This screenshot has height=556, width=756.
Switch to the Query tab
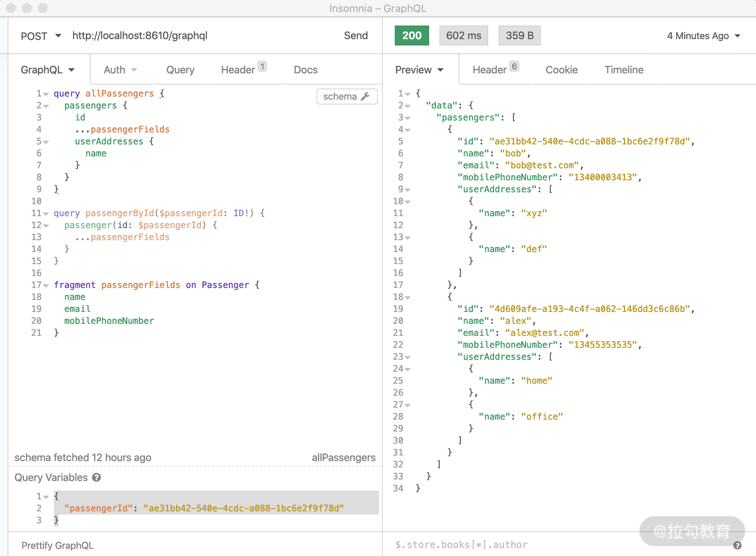point(180,70)
